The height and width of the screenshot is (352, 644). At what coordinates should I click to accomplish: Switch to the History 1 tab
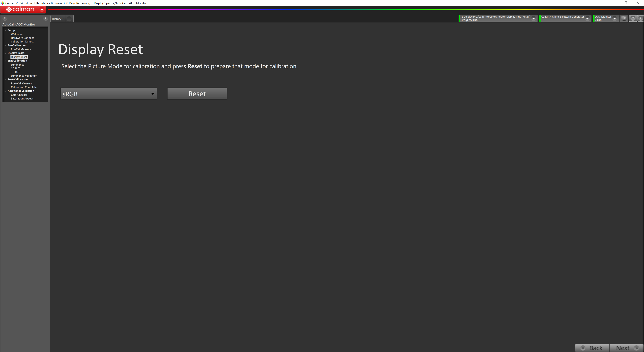click(58, 19)
